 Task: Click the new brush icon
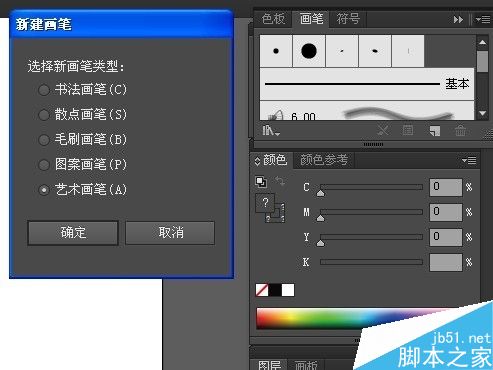[435, 131]
